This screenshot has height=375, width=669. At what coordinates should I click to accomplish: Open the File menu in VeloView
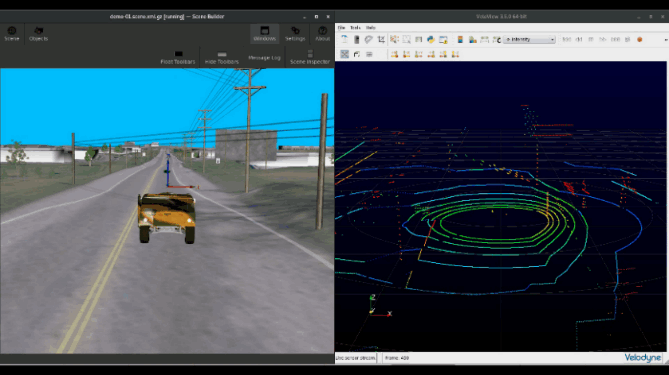click(x=341, y=28)
